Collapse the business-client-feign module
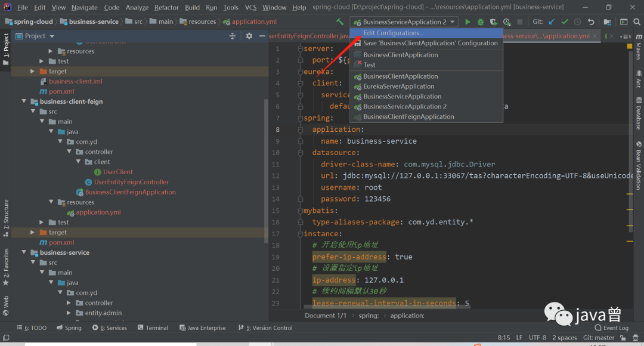Screen dimensions: 644x346 tap(24, 101)
